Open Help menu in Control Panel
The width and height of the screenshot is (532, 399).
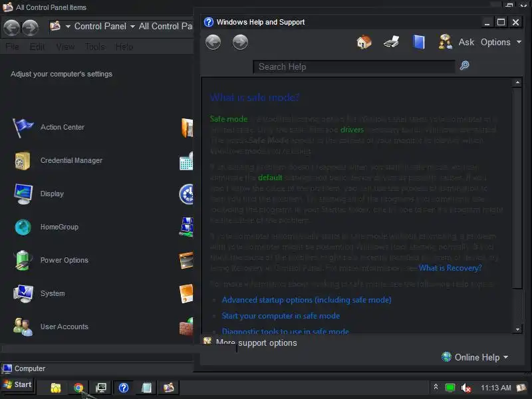124,47
